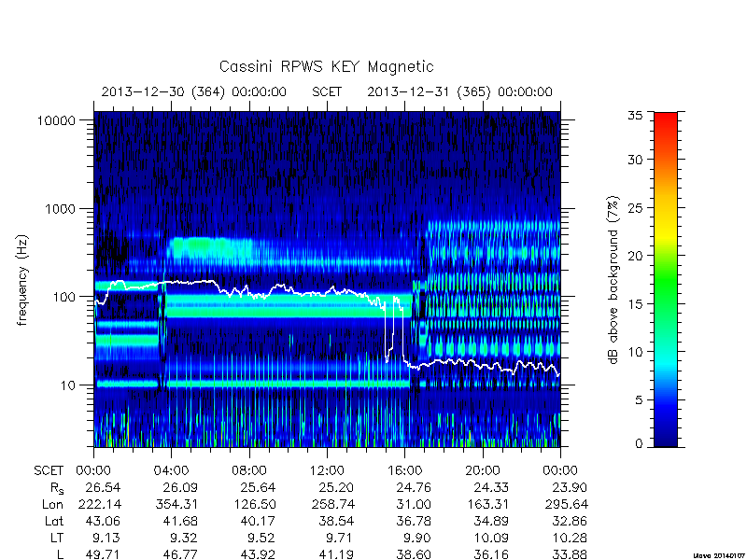This screenshot has height=560, width=747.
Task: Click the Lat value 36.78
Action: [x=414, y=521]
